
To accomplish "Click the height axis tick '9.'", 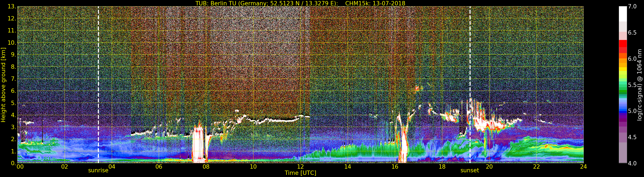I will coord(13,55).
